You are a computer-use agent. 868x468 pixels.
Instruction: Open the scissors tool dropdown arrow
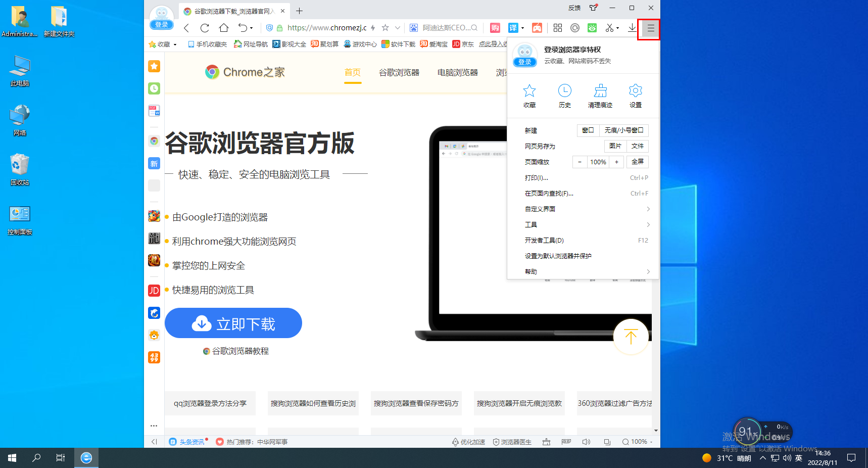click(618, 28)
